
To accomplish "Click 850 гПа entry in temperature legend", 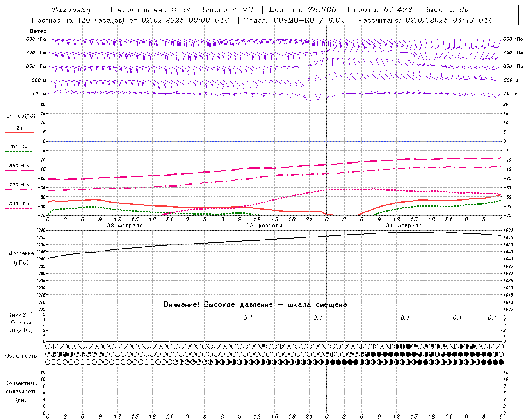I will [x=19, y=166].
